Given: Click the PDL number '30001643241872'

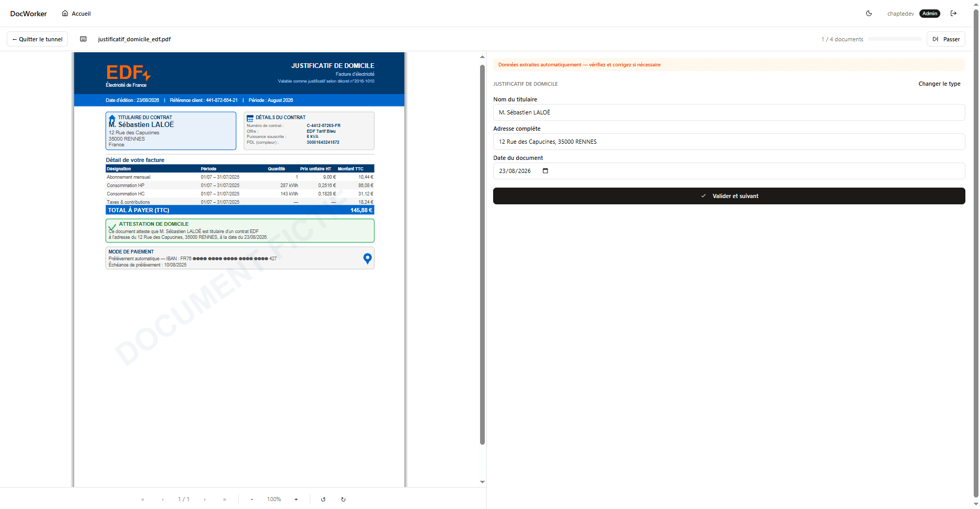Looking at the screenshot, I should click(323, 142).
